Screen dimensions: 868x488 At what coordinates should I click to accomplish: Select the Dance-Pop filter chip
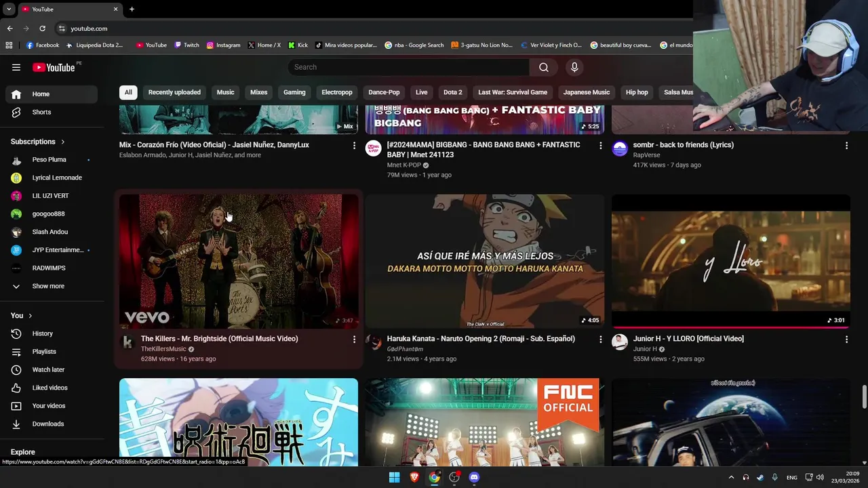(x=384, y=92)
